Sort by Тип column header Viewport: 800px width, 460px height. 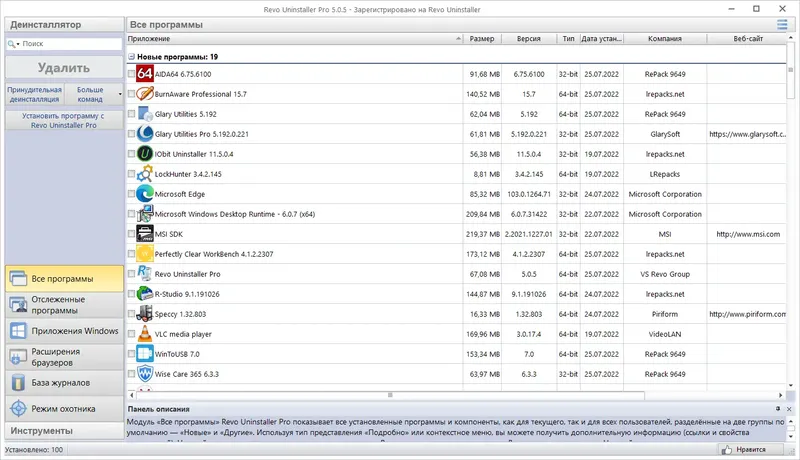568,39
